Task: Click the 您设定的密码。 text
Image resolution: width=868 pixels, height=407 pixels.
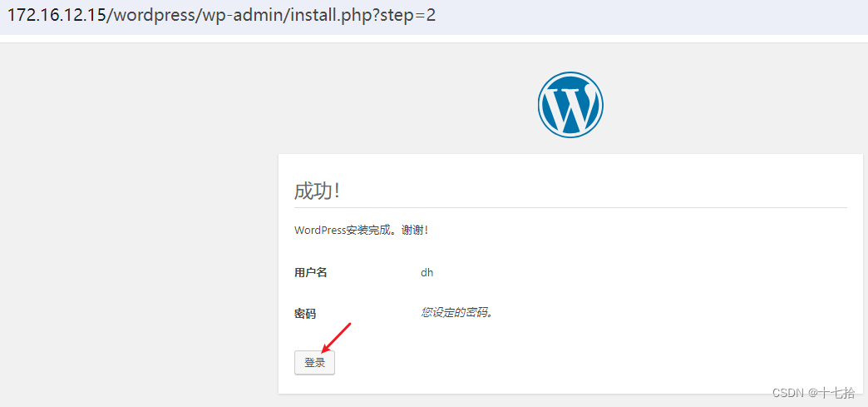Action: click(456, 312)
